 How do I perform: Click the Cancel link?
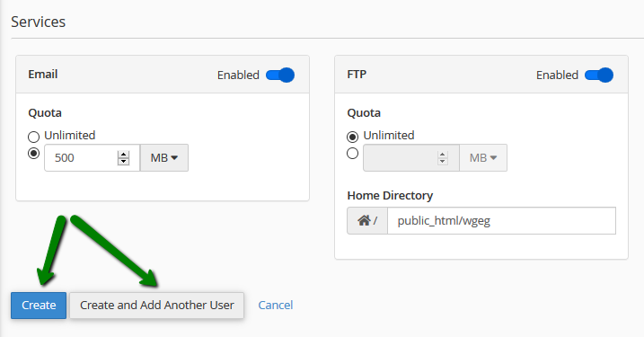(x=276, y=306)
